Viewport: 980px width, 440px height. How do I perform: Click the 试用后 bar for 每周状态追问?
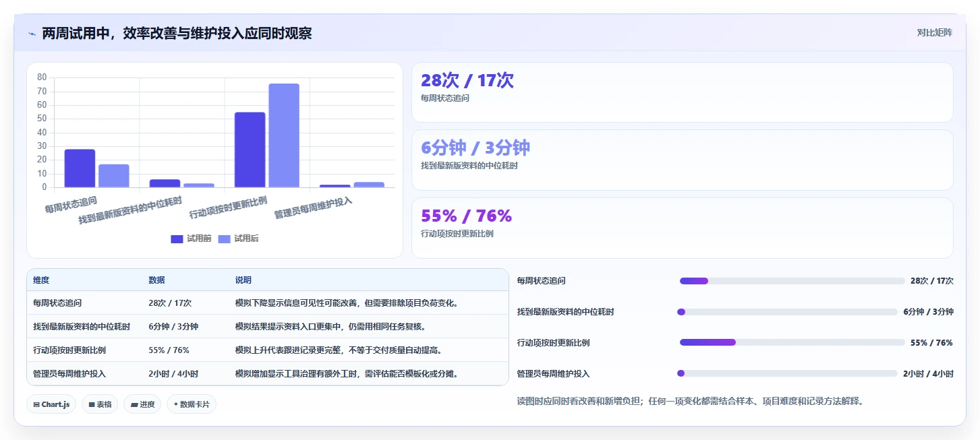[114, 176]
